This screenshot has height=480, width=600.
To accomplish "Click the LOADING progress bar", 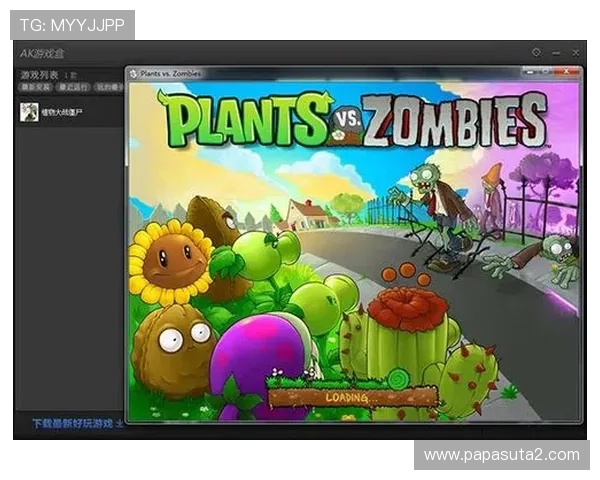I will [x=349, y=397].
